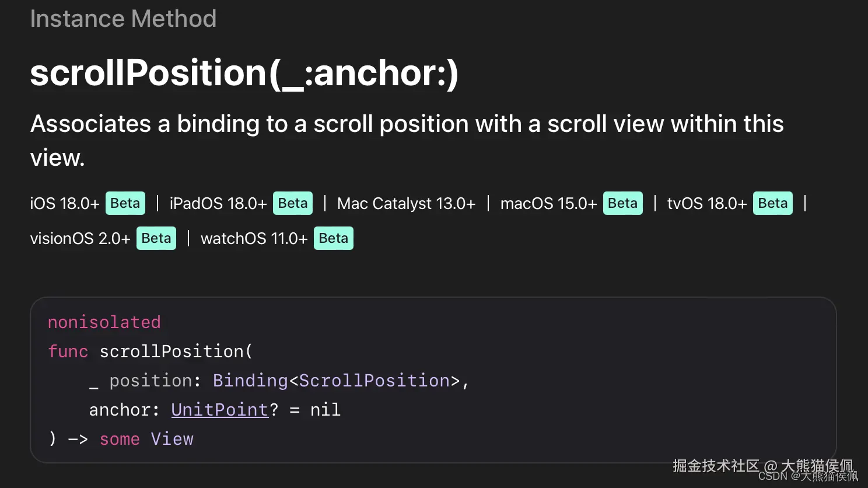The height and width of the screenshot is (488, 868).
Task: Click the Beta badge beside iOS 18.0+
Action: pyautogui.click(x=125, y=203)
